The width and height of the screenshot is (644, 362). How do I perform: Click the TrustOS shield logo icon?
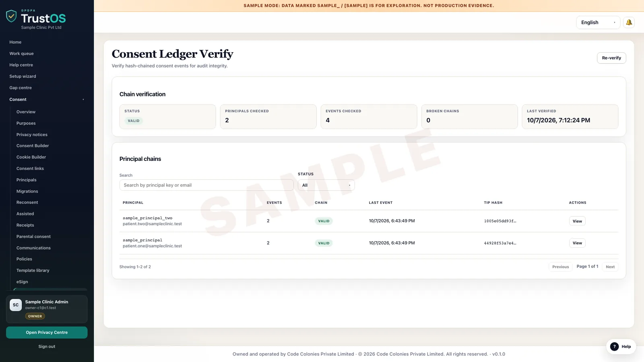point(11,16)
